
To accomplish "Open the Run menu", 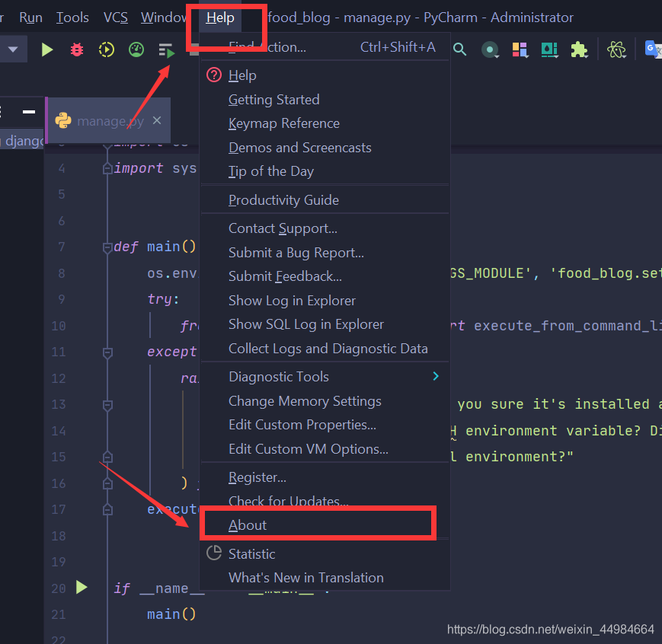I will point(30,18).
